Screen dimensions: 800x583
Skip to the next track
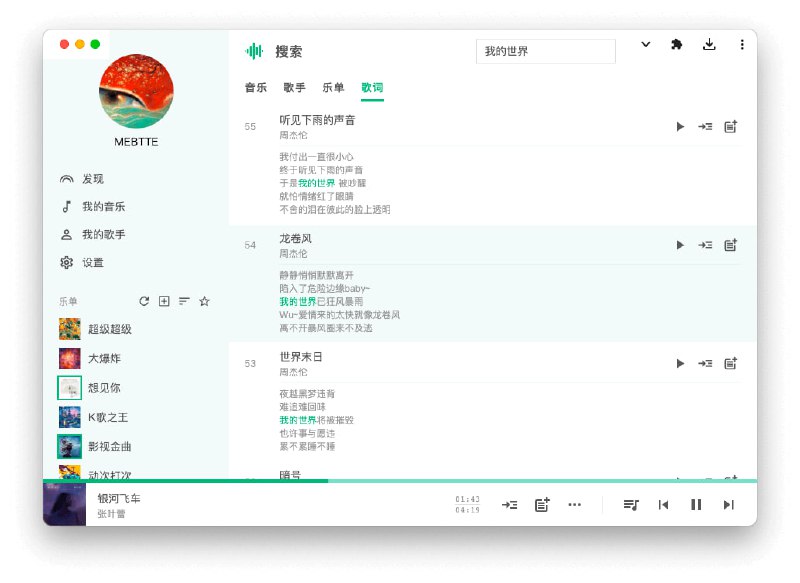tap(729, 505)
